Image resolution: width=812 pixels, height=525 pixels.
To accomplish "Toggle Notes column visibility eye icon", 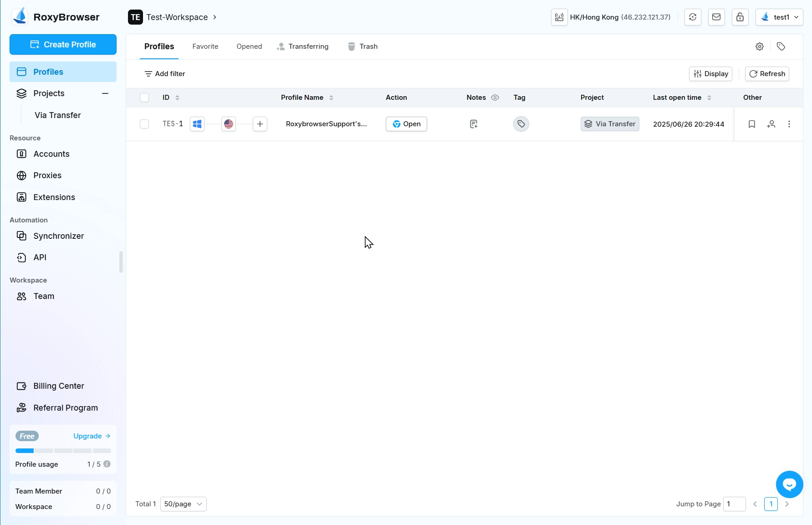I will 495,98.
